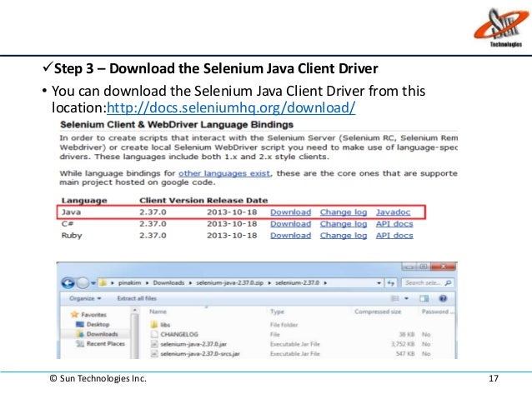Screen dimensions: 532x399
Task: Open the view options dropdown arrow
Action: point(406,299)
